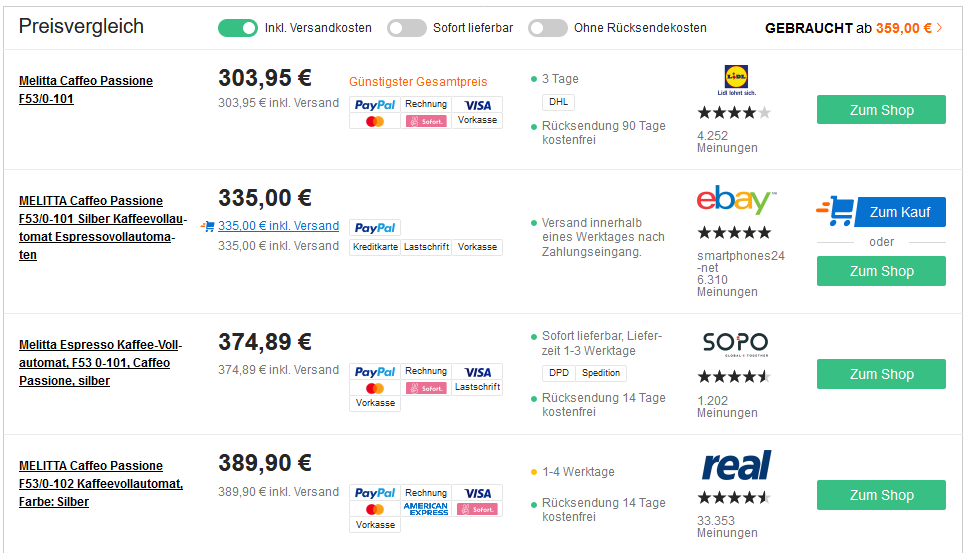The image size is (966, 553).
Task: Open the Gebraucht ab 359,00 € arrow
Action: click(x=939, y=28)
